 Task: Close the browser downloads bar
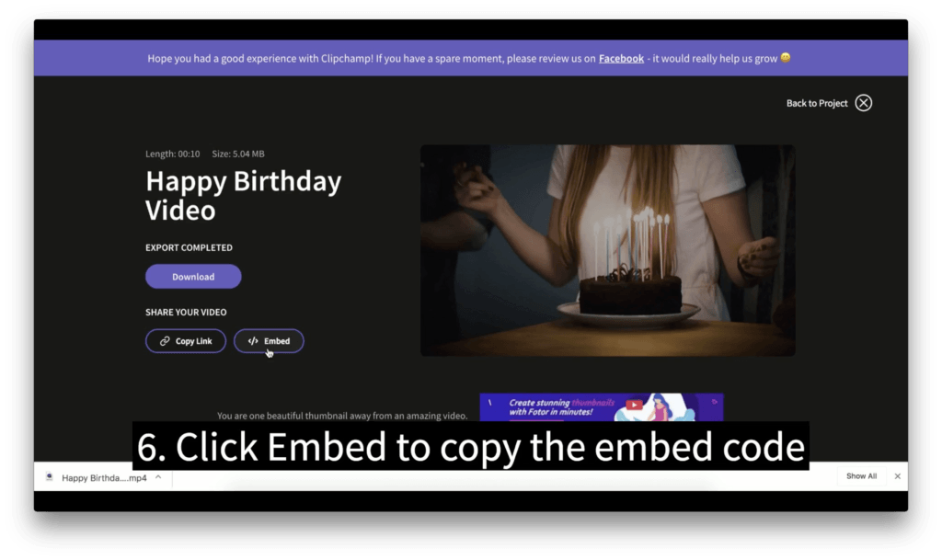pos(898,476)
